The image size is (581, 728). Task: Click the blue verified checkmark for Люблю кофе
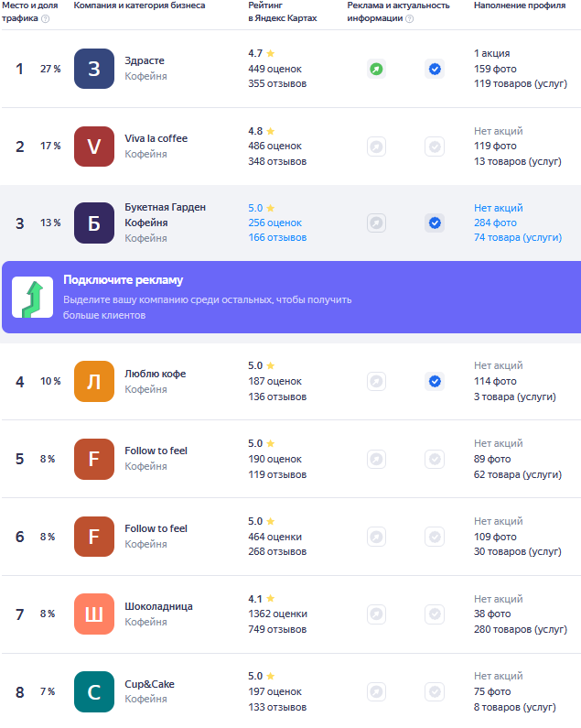435,382
